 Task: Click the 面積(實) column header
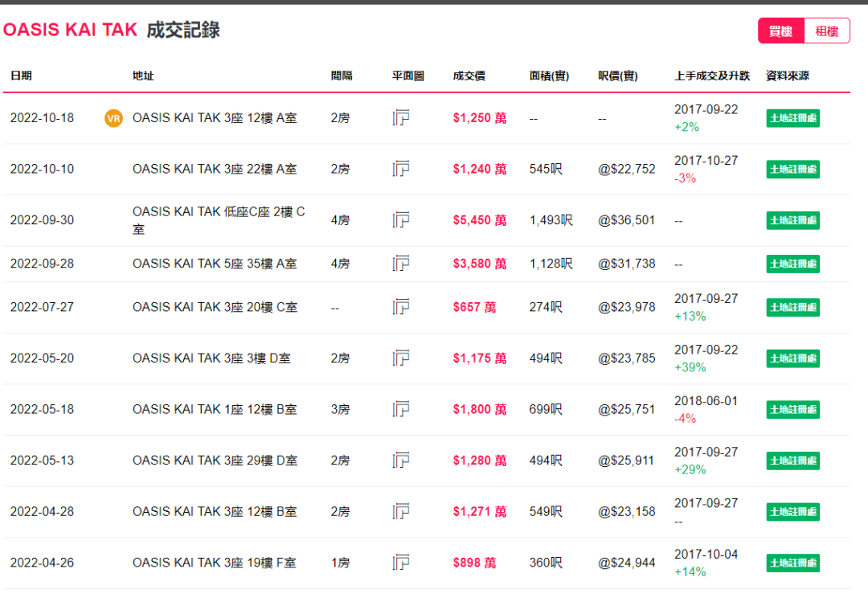pyautogui.click(x=549, y=76)
